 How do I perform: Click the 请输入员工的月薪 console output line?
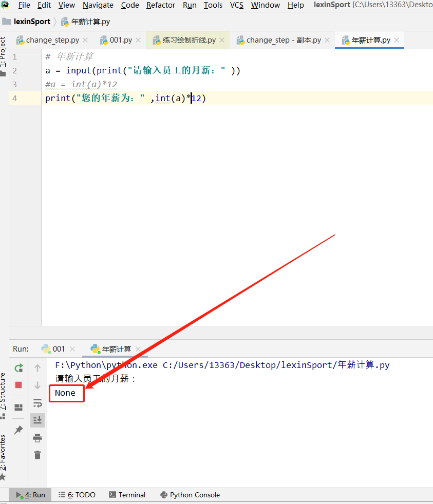click(x=95, y=379)
